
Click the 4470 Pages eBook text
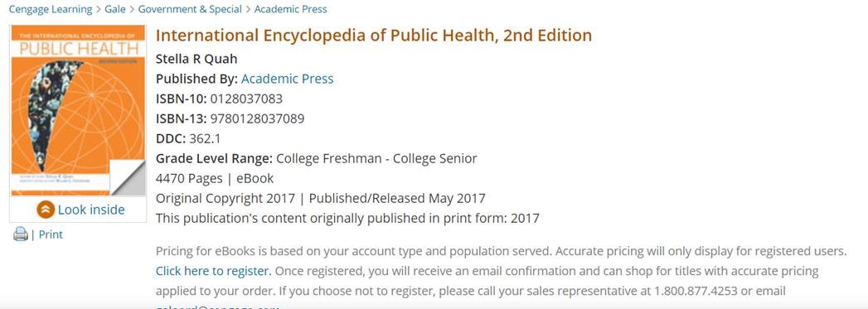pyautogui.click(x=215, y=179)
